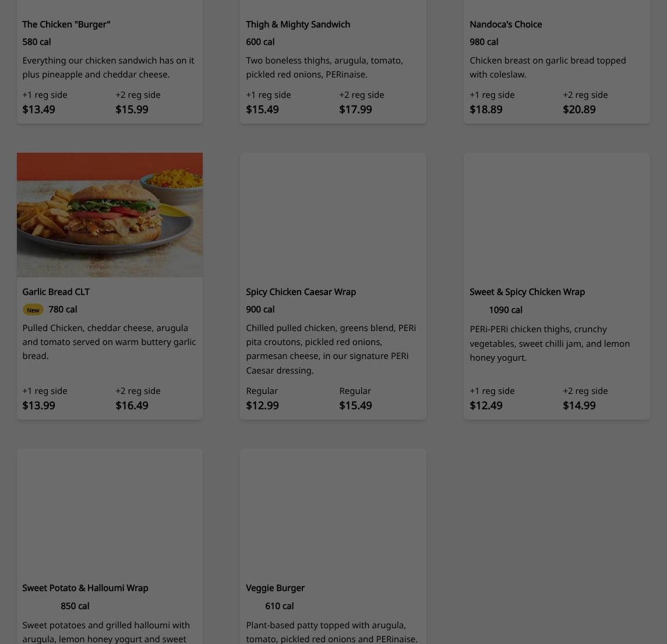
Task: Pick the $14.99 Sweet & Spicy Wrap price
Action: [x=580, y=405]
